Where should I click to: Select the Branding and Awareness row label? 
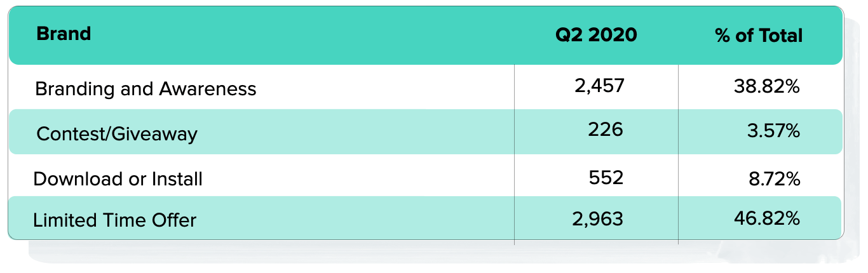tap(146, 89)
